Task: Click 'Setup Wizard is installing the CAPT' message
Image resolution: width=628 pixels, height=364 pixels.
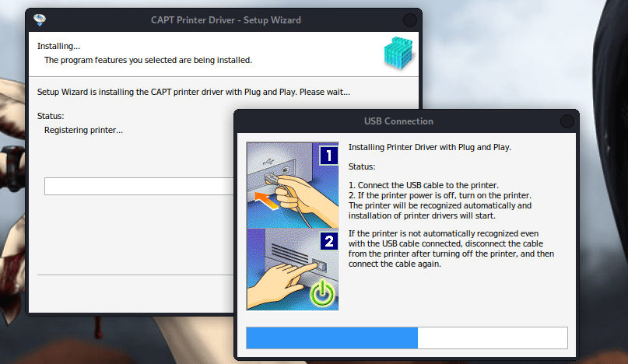Action: (194, 92)
